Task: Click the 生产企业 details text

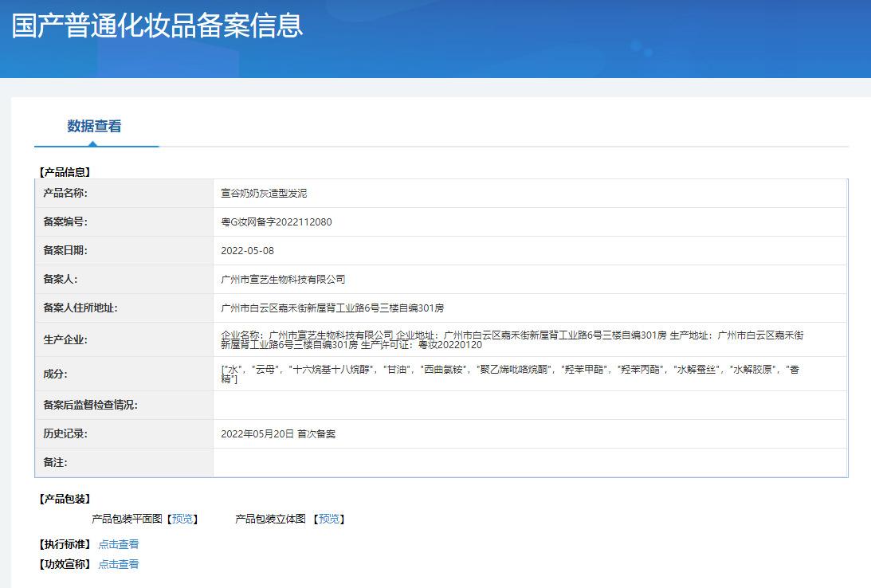Action: tap(512, 339)
